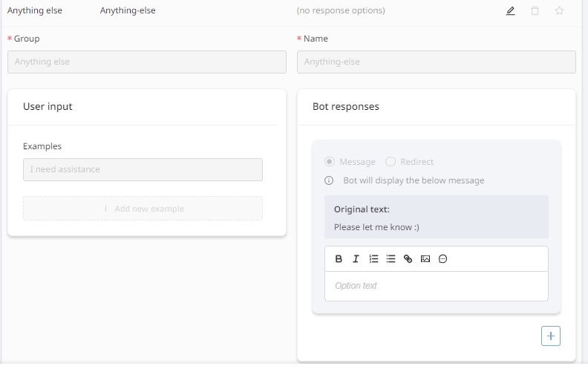Insert an image using the picture icon
This screenshot has width=588, height=369.
(425, 259)
